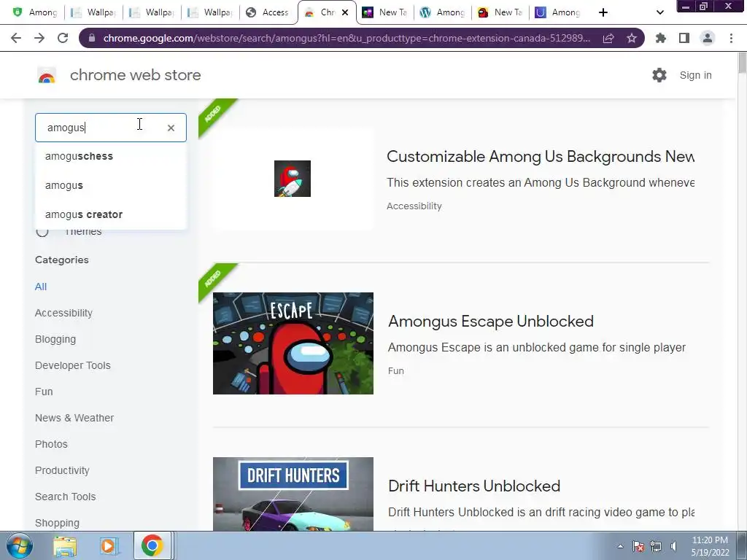747x560 pixels.
Task: Open network status tray icon
Action: coord(656,546)
